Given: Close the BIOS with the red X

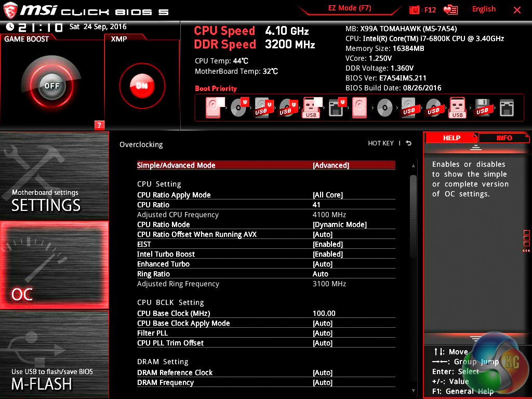Looking at the screenshot, I should pos(517,10).
